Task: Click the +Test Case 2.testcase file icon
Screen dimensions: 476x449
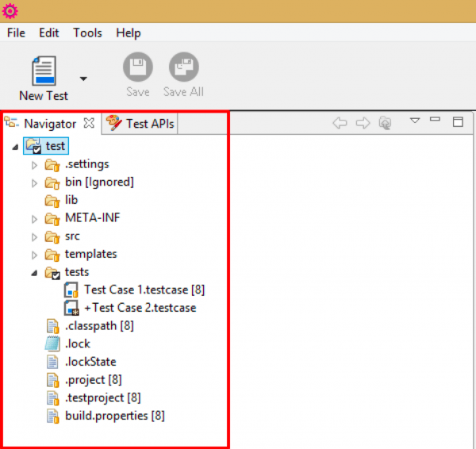Action: pyautogui.click(x=71, y=308)
